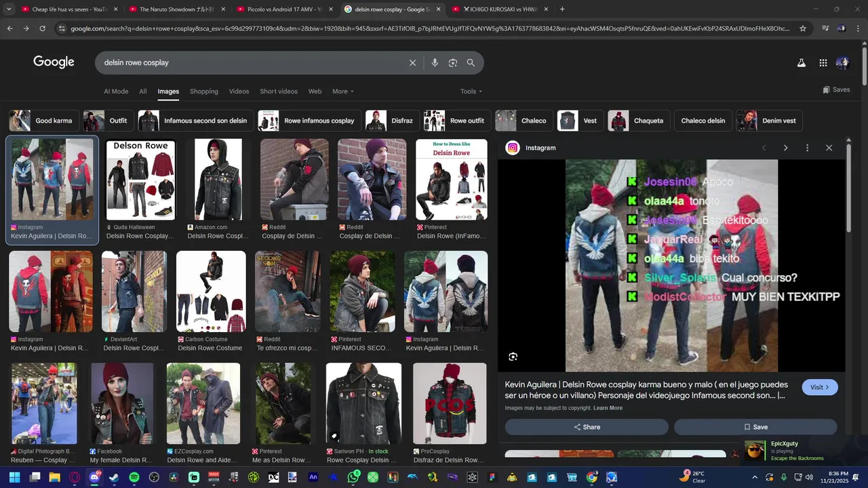Switch to the Web tab
868x488 pixels.
point(315,91)
